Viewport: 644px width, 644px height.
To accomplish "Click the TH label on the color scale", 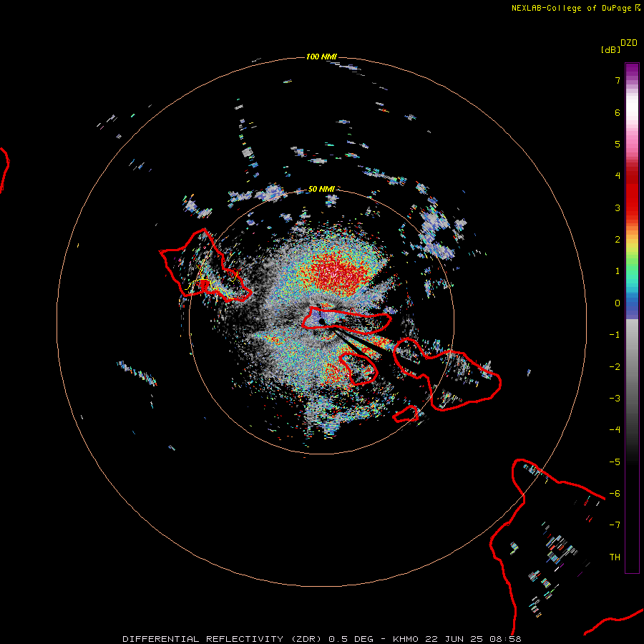I will (615, 557).
